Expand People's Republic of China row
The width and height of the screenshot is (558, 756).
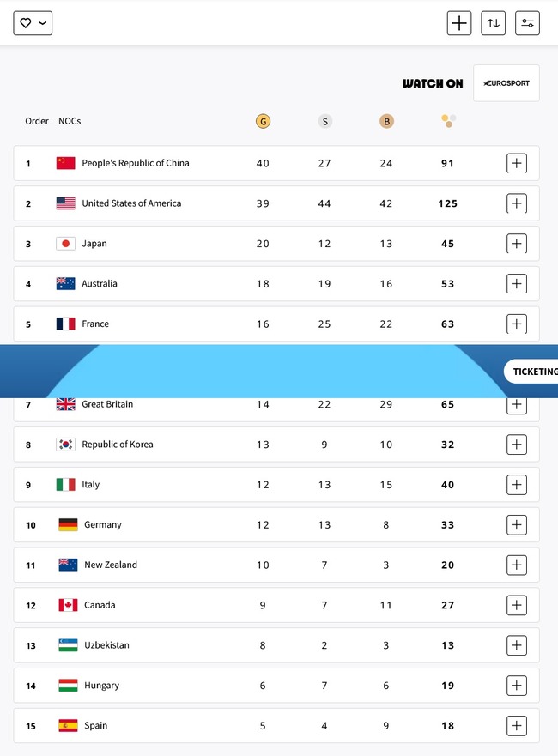pyautogui.click(x=516, y=163)
